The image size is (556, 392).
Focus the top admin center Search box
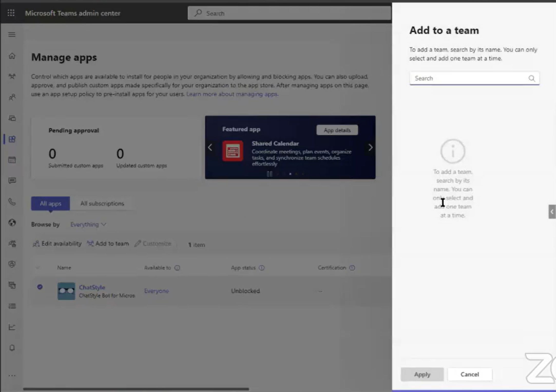(289, 13)
